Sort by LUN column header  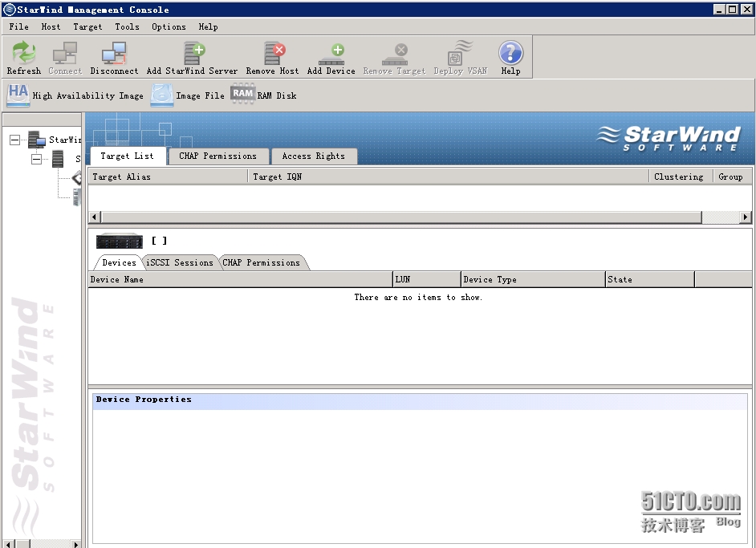pos(427,279)
